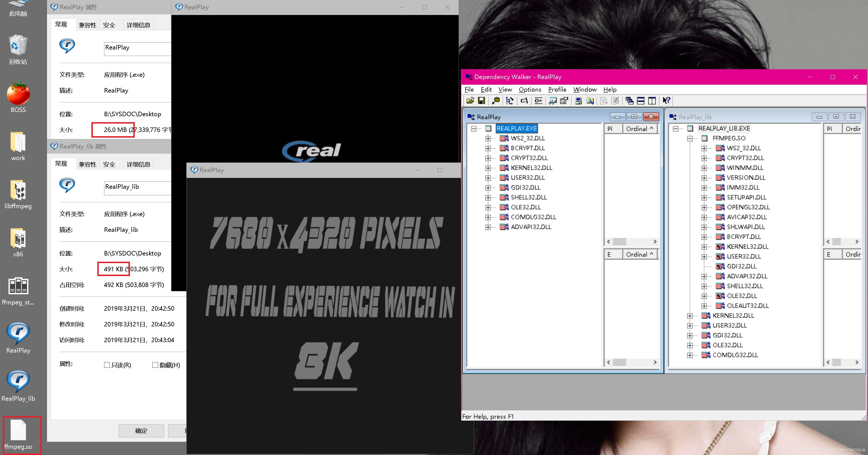Collapse the FFMPEG.SO tree node
This screenshot has width=868, height=455.
point(690,138)
